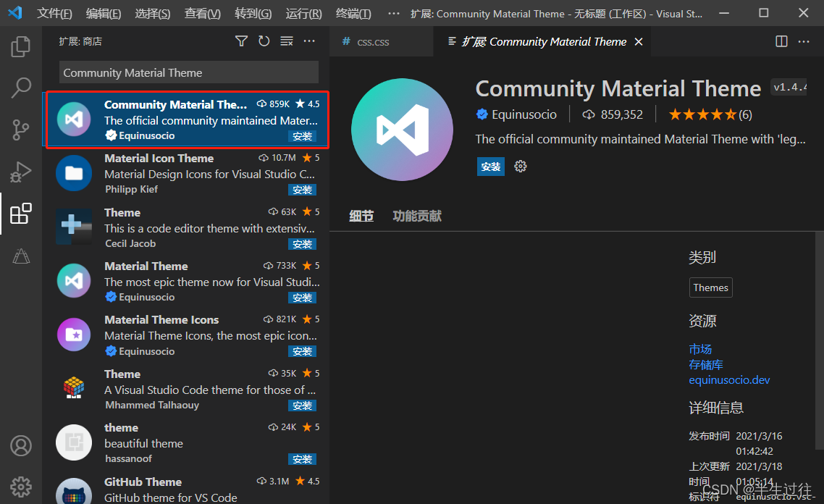824x504 pixels.
Task: Select Material Icon Theme extension
Action: (185, 173)
